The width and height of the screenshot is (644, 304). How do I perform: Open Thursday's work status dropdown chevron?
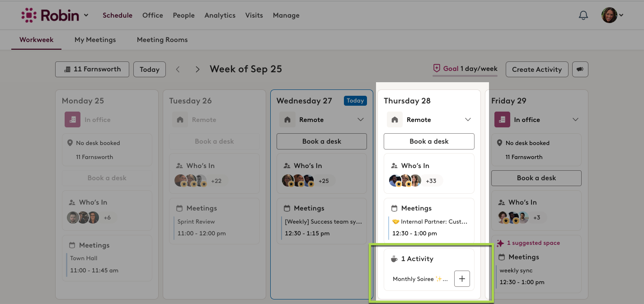point(468,120)
